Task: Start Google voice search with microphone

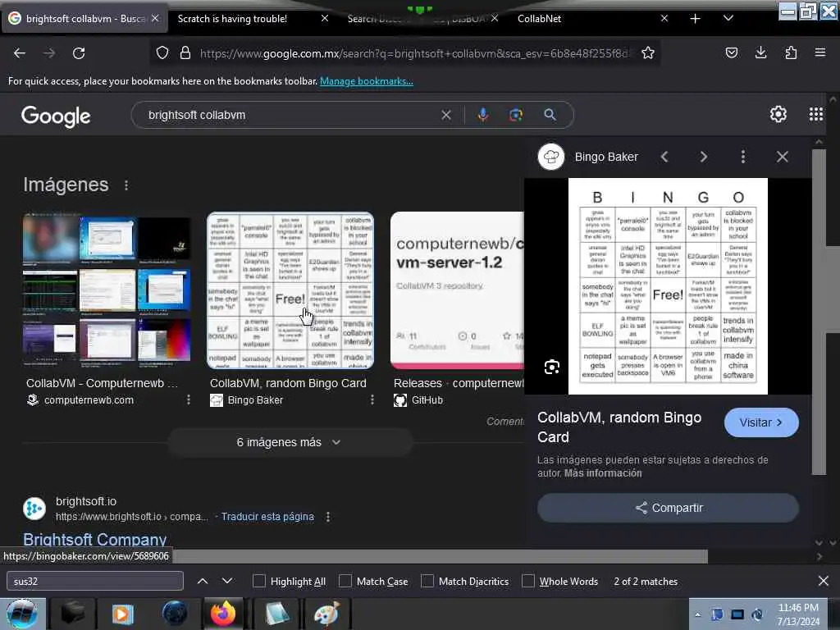Action: tap(482, 115)
